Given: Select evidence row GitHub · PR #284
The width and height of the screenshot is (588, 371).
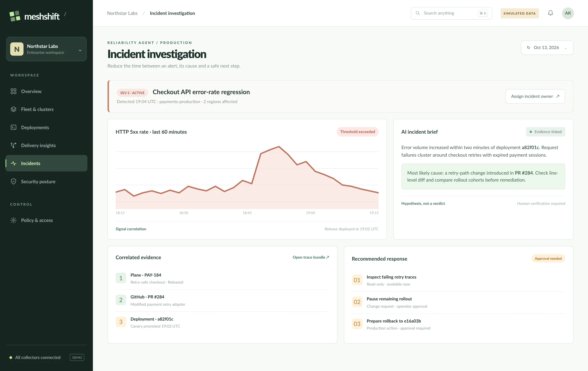Looking at the screenshot, I should coord(222,300).
